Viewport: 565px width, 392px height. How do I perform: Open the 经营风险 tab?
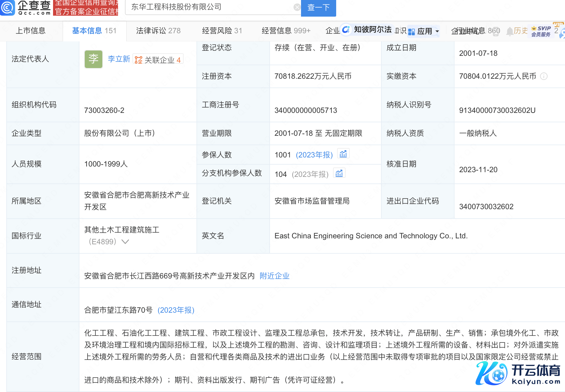(222, 31)
